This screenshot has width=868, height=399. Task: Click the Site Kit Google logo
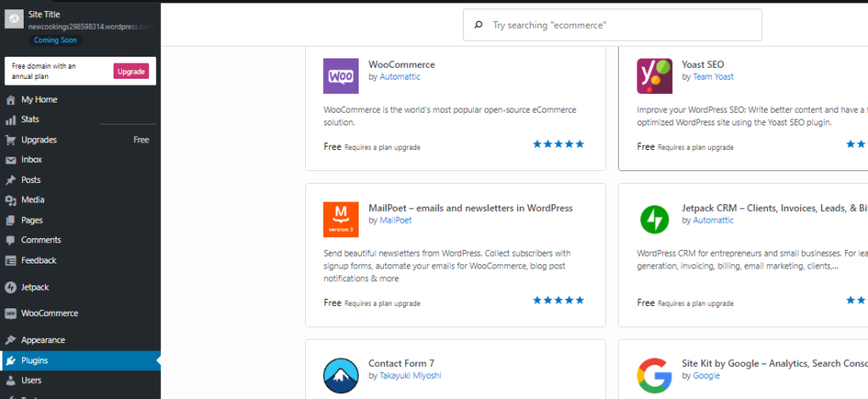pyautogui.click(x=654, y=376)
